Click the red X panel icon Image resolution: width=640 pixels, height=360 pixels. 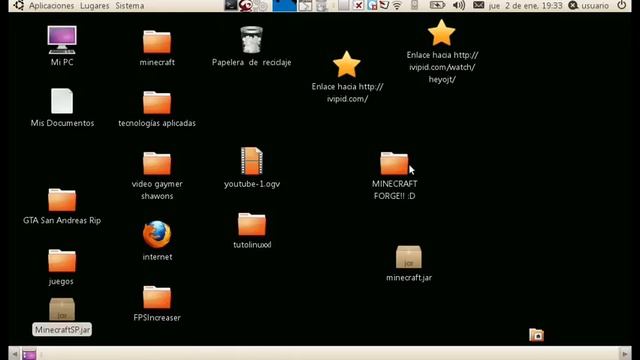point(358,5)
